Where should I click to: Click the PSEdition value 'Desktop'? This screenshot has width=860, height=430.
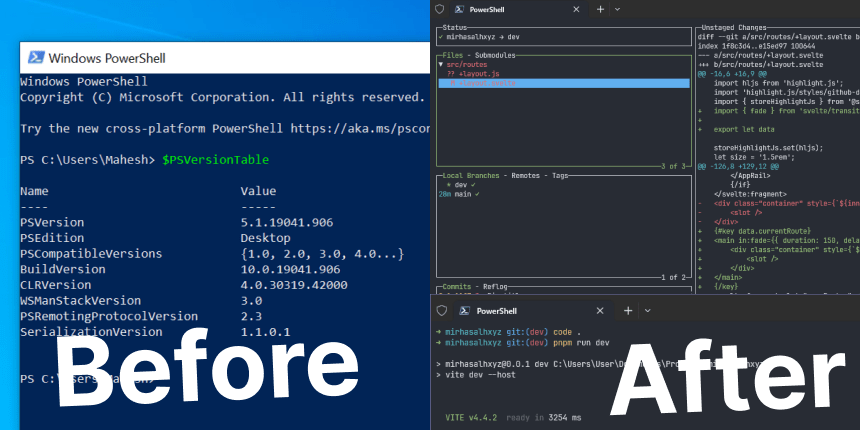coord(265,239)
